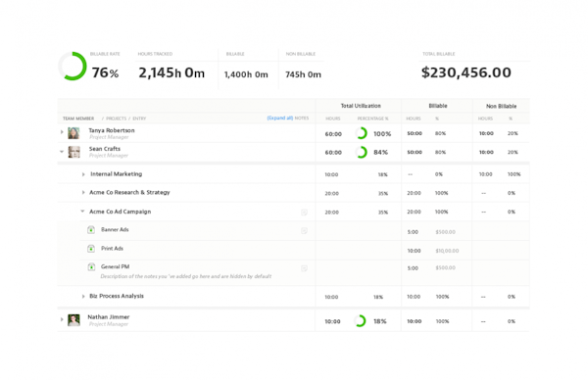588x380 pixels.
Task: Open notes icon for Acme Co Ad Campaign
Action: pos(304,213)
